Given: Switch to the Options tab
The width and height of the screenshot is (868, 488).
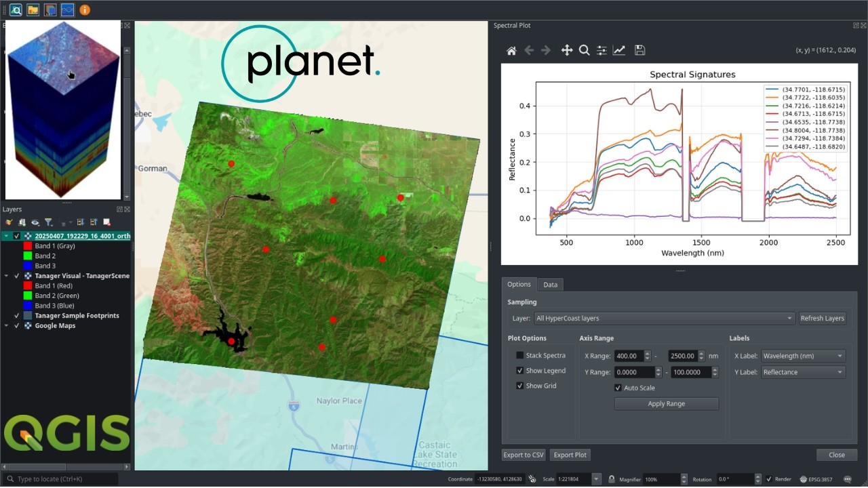Looking at the screenshot, I should 519,285.
